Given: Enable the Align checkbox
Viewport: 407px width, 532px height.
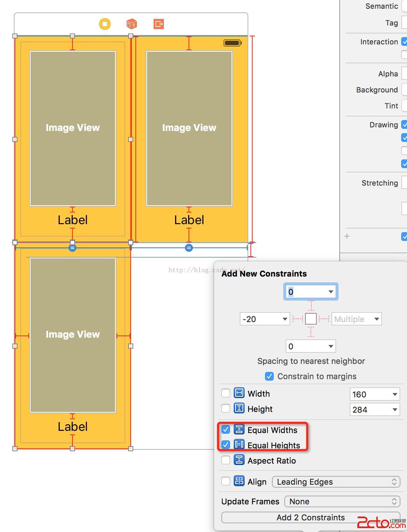Looking at the screenshot, I should click(x=226, y=481).
